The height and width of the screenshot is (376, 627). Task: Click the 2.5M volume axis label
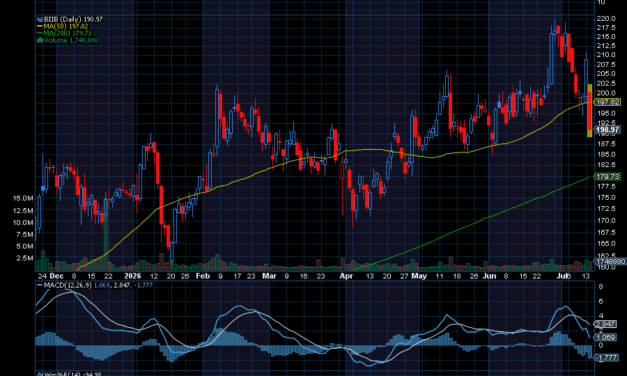pyautogui.click(x=24, y=258)
